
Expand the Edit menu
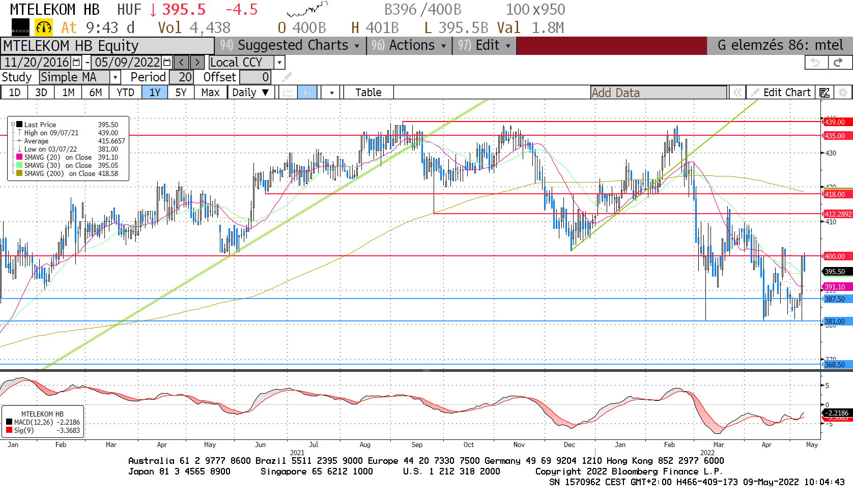pyautogui.click(x=484, y=45)
